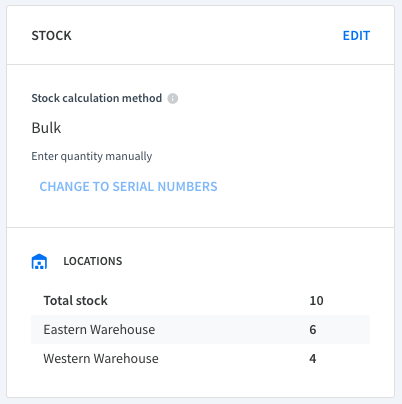Image resolution: width=402 pixels, height=404 pixels.
Task: Switch method with CHANGE TO SERIAL NUMBERS
Action: click(128, 187)
